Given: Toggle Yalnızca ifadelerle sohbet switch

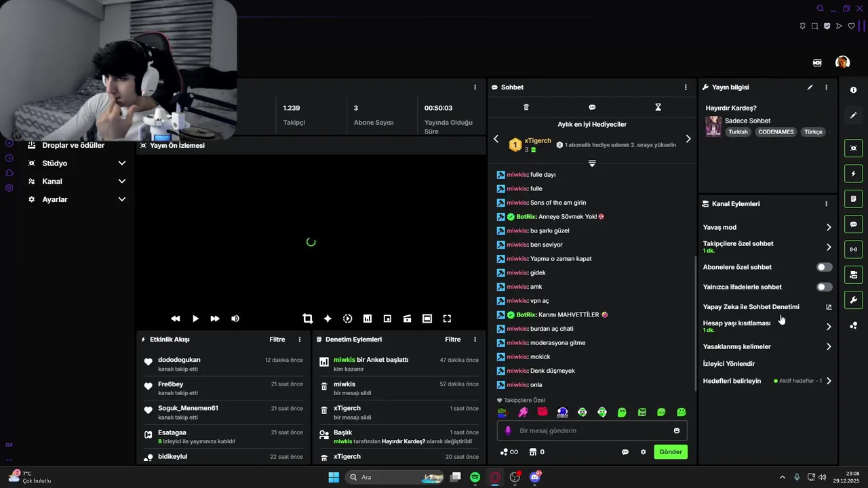Looking at the screenshot, I should [824, 287].
